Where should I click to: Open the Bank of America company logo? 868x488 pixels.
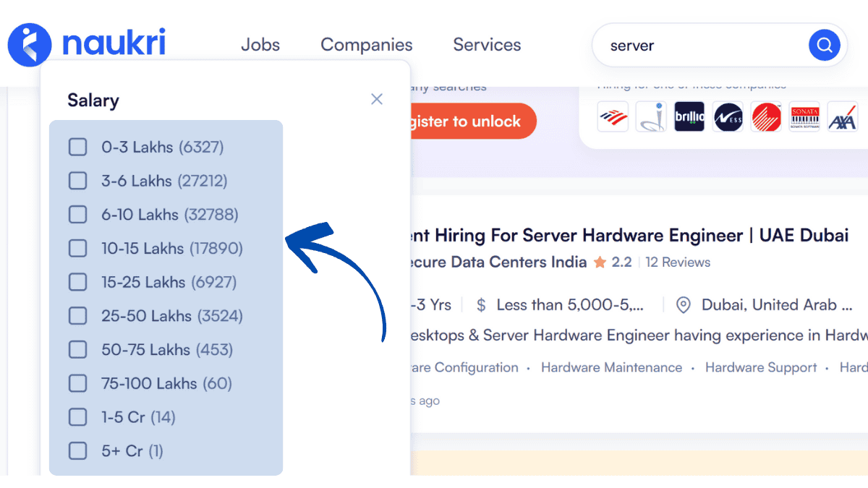point(613,116)
